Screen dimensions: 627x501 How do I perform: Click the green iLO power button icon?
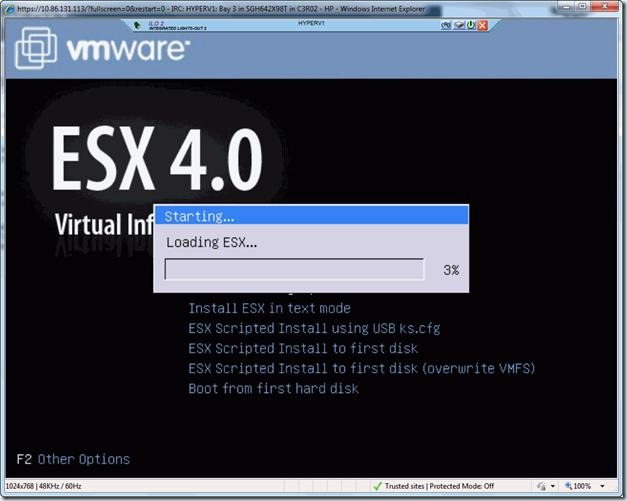point(471,25)
